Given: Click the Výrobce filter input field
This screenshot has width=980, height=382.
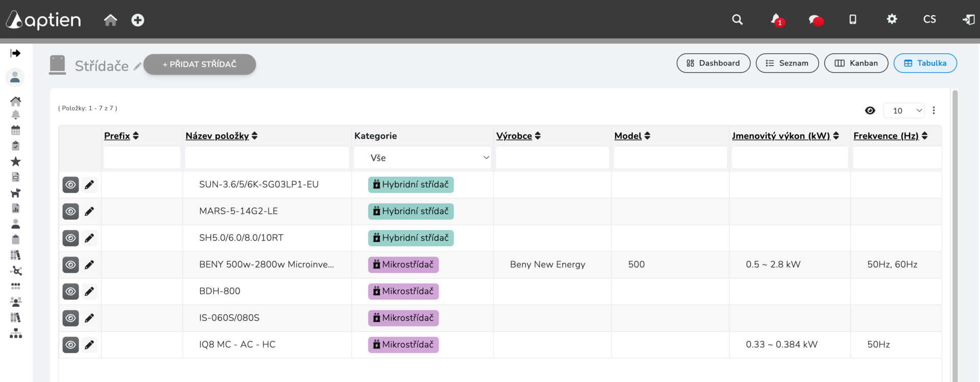Looking at the screenshot, I should [552, 158].
